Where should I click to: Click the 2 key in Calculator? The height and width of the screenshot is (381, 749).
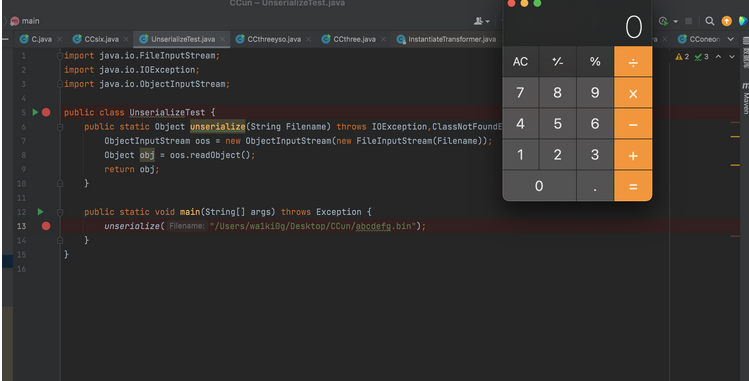(x=557, y=155)
